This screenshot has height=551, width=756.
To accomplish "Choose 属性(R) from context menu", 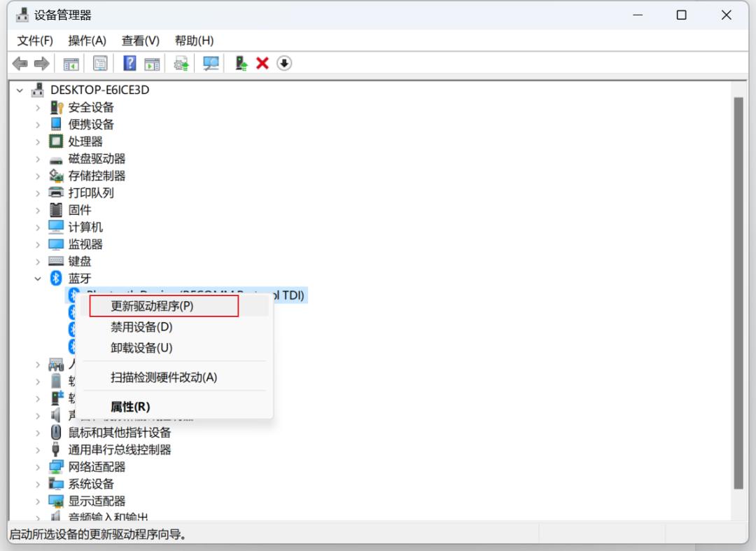I will tap(174, 406).
